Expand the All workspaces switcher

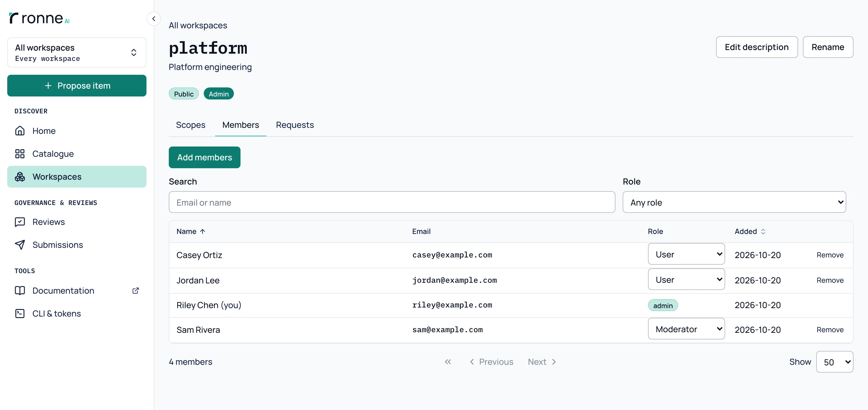click(77, 52)
